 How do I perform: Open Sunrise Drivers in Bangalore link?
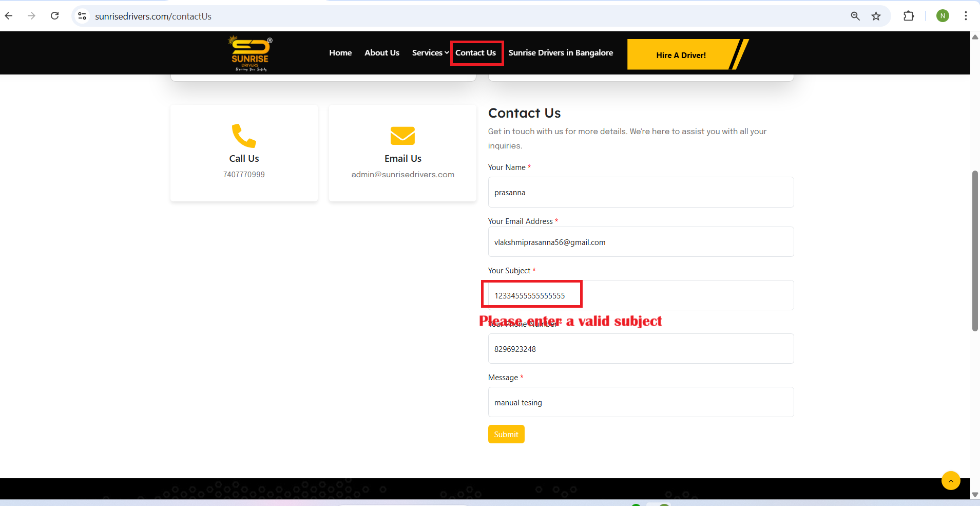coord(561,53)
